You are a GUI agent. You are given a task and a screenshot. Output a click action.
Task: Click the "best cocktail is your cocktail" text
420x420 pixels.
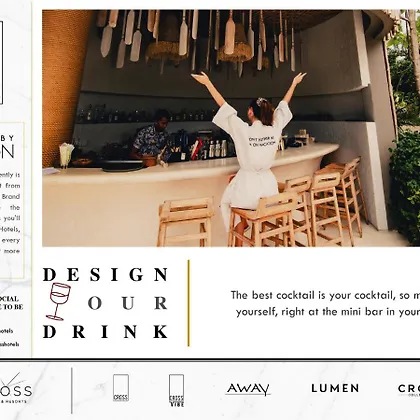(x=325, y=303)
